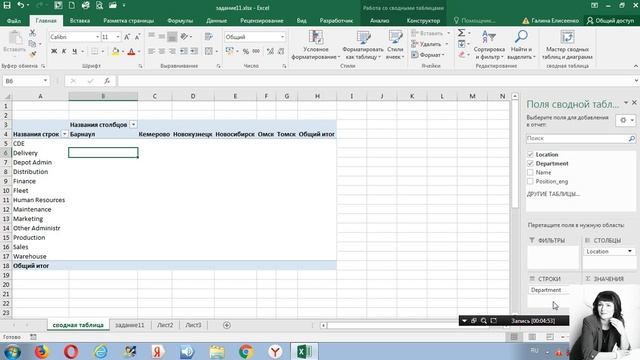Check the Position_eng field checkbox
Image resolution: width=640 pixels, height=360 pixels.
(530, 182)
